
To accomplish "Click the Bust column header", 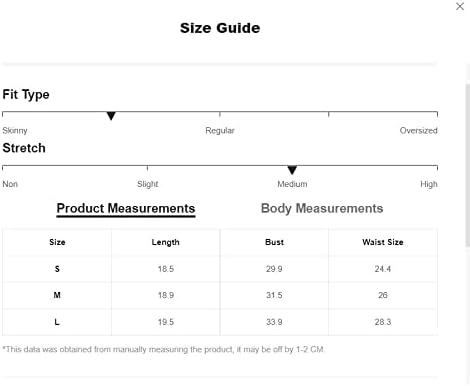I will coord(274,242).
